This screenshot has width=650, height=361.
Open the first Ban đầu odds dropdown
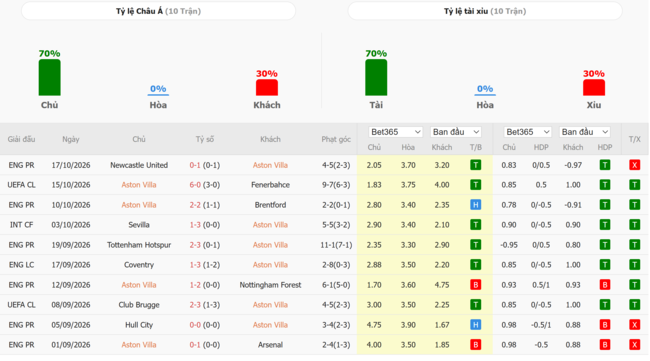click(456, 132)
